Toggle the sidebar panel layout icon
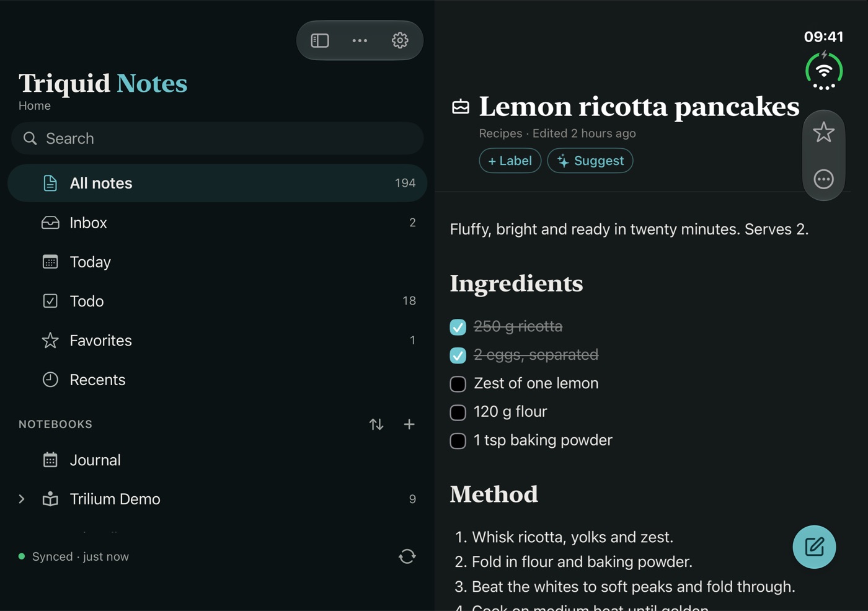Screen dimensions: 868x611 tap(320, 40)
